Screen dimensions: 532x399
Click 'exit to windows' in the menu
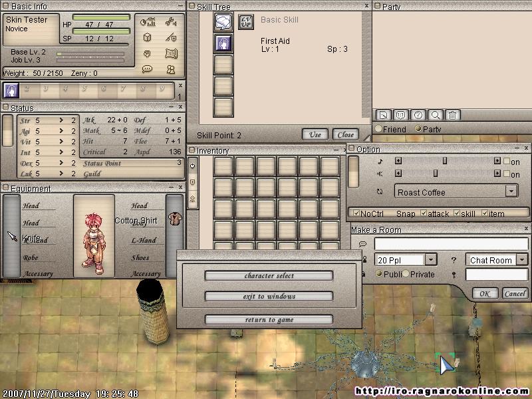pyautogui.click(x=269, y=296)
